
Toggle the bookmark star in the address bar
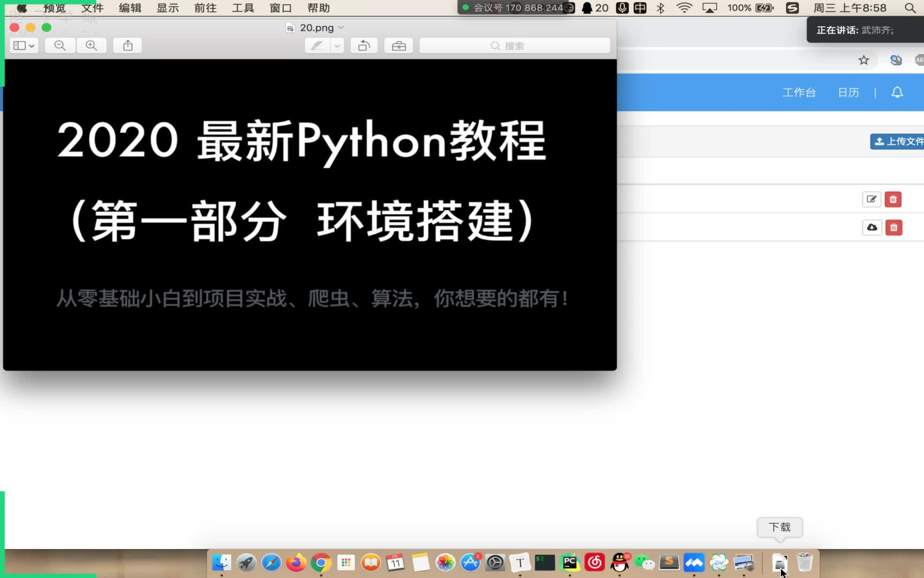[x=864, y=60]
